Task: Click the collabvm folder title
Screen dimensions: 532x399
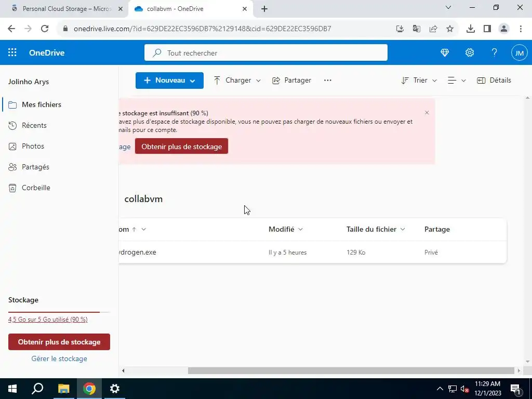Action: point(143,199)
